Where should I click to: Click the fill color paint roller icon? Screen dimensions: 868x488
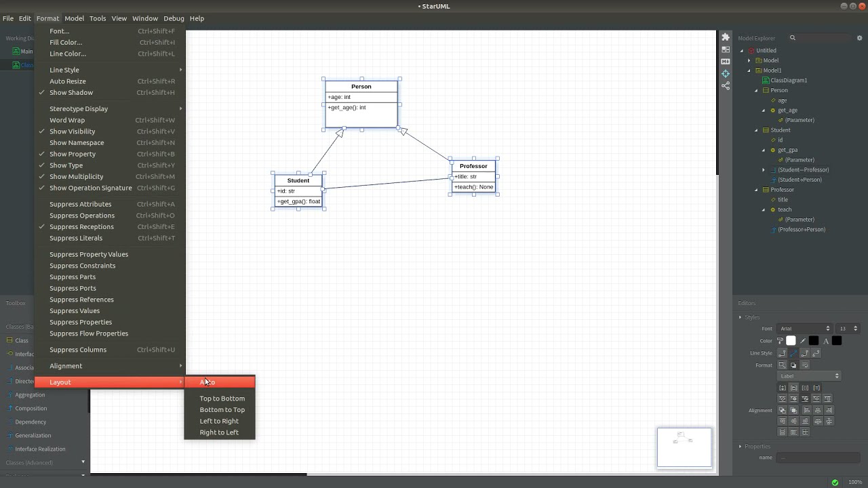click(780, 341)
